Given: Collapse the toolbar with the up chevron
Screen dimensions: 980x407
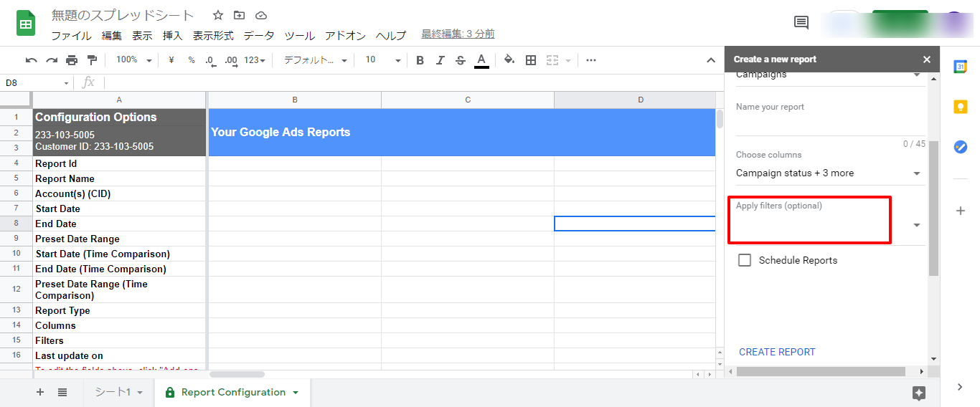Looking at the screenshot, I should [x=711, y=60].
